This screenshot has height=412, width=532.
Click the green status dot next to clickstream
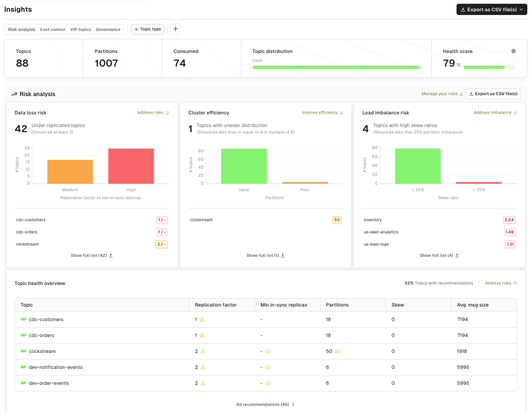24,351
